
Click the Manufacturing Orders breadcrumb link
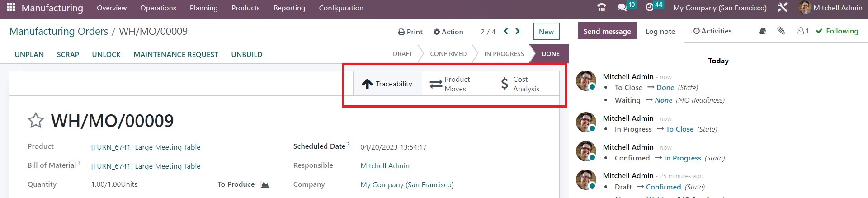coord(59,31)
